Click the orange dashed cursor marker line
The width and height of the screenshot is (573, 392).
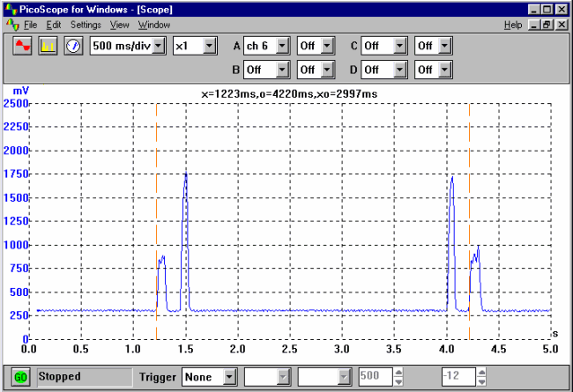pos(469,220)
